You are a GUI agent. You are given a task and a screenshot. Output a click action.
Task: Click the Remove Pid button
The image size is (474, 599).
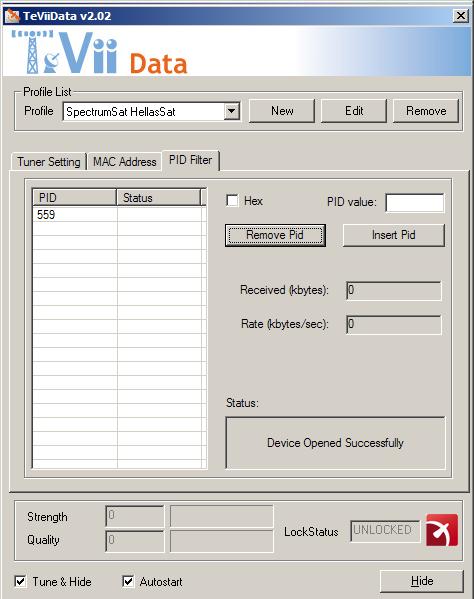275,235
